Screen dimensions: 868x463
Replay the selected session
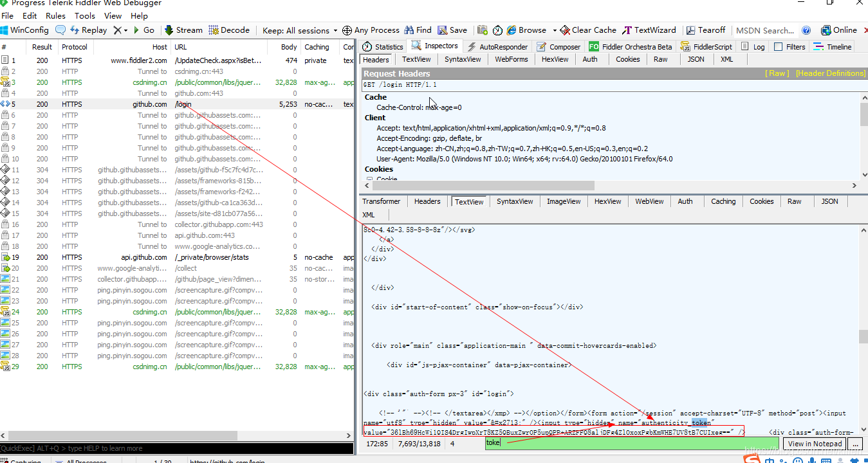[x=89, y=30]
